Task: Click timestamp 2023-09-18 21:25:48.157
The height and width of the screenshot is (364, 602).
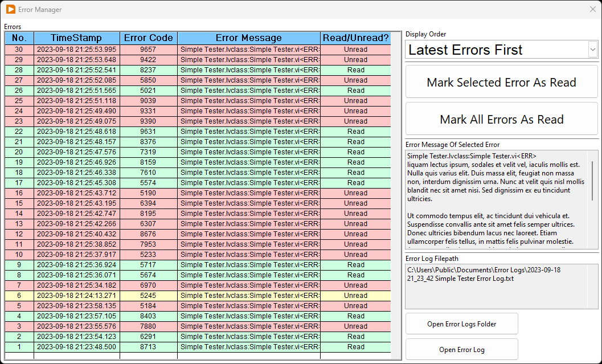Action: [76, 142]
